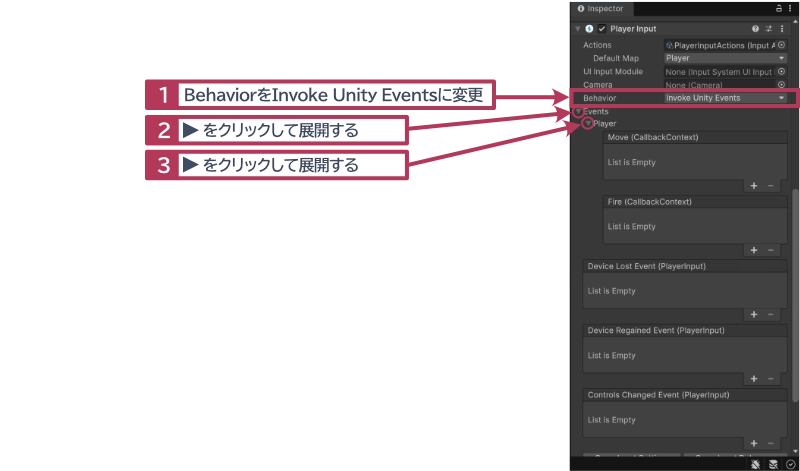Select the Inspector tab
The width and height of the screenshot is (800, 471).
[x=604, y=8]
